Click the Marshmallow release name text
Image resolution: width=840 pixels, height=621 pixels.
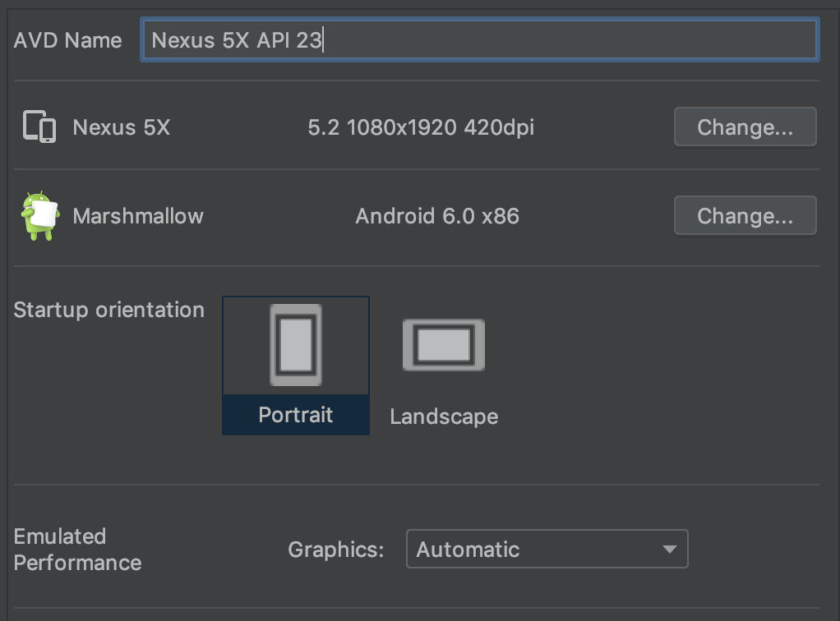[x=138, y=216]
